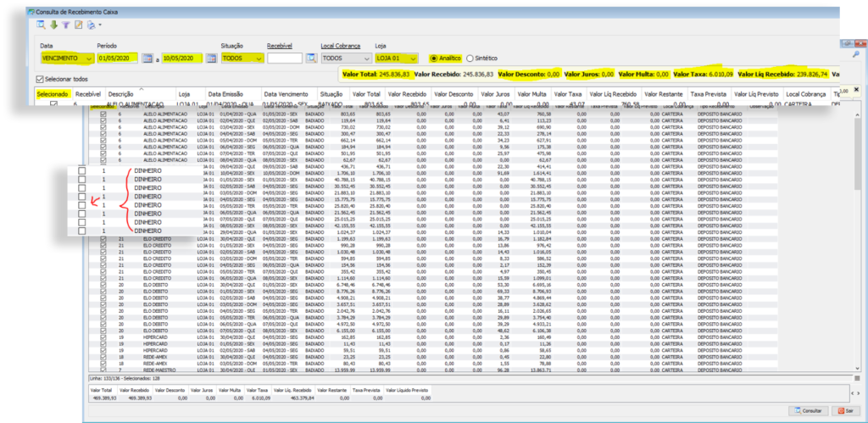
Task: Click the period end date field 10/05/2020
Action: pos(182,58)
